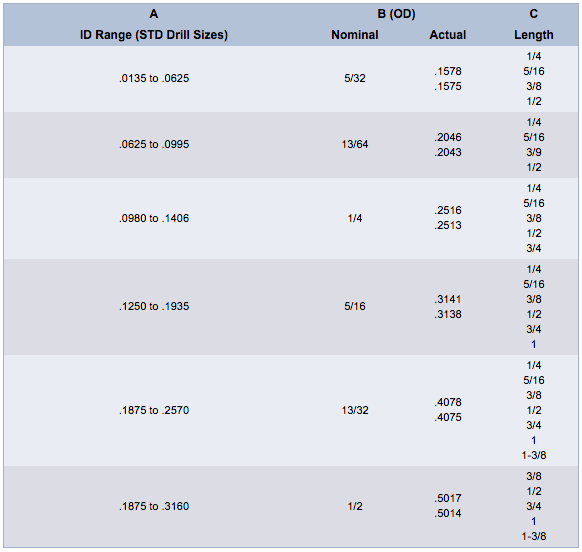
Task: Select the .1875 to .2570 range cell
Action: (154, 410)
